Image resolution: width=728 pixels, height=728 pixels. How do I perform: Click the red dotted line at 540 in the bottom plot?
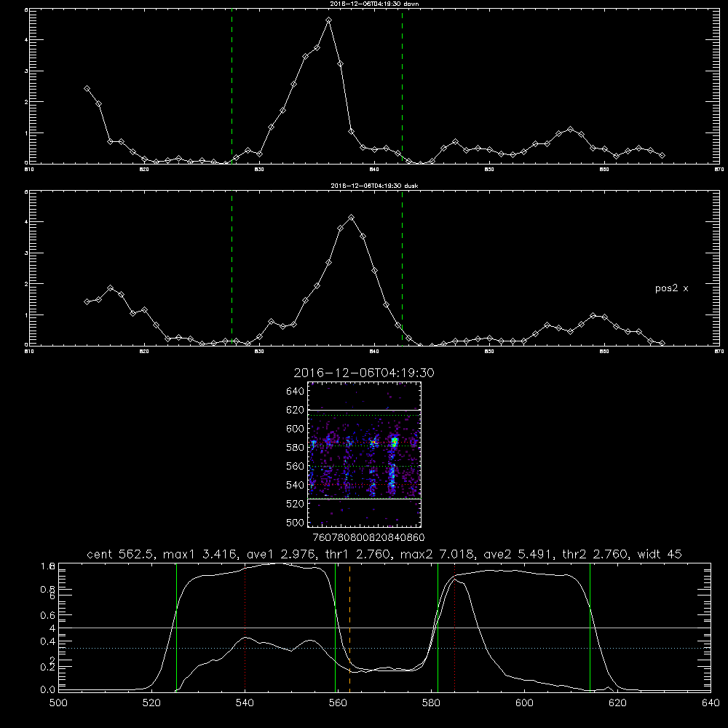pos(245,627)
